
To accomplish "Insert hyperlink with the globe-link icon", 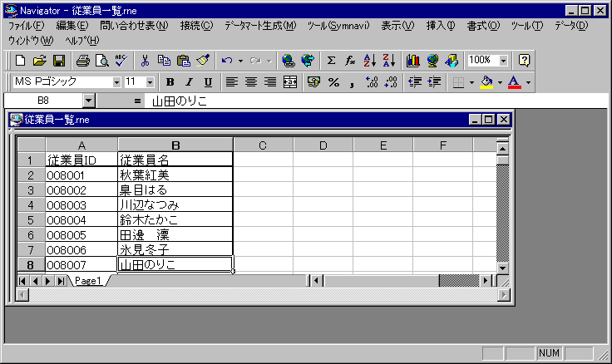I will tap(288, 61).
